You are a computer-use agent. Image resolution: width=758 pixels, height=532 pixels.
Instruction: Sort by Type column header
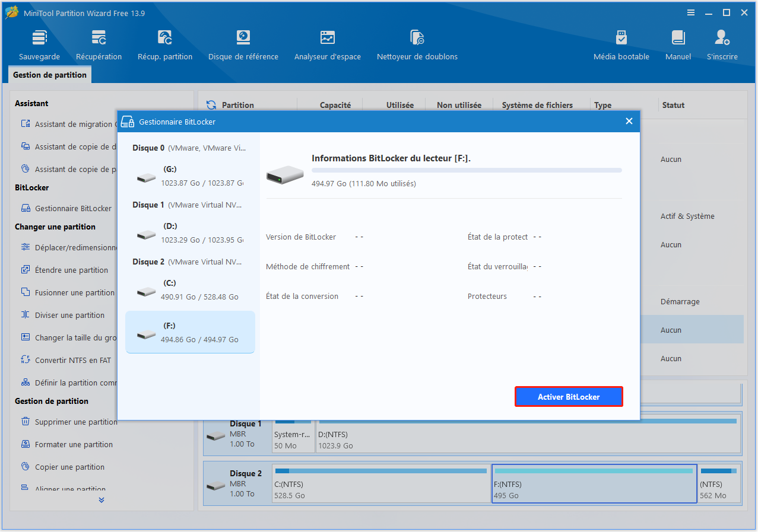pyautogui.click(x=602, y=105)
